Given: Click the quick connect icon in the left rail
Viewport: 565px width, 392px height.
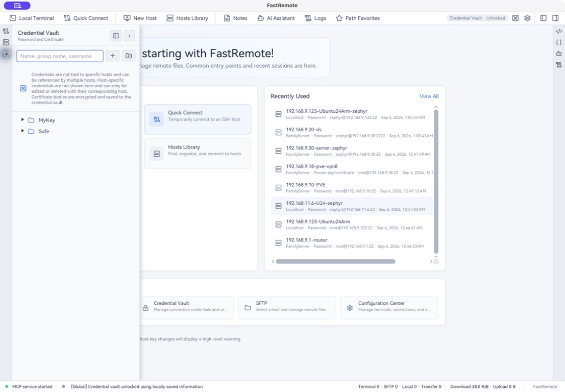Looking at the screenshot, I should (x=6, y=31).
